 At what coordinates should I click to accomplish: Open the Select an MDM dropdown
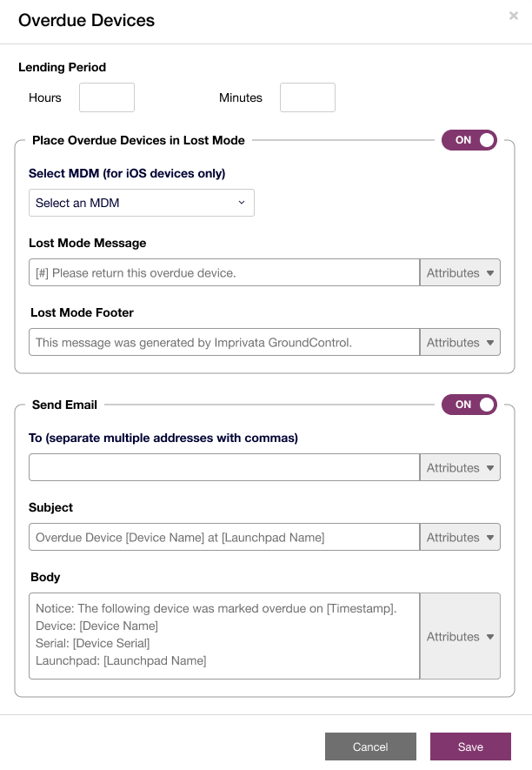pyautogui.click(x=142, y=203)
